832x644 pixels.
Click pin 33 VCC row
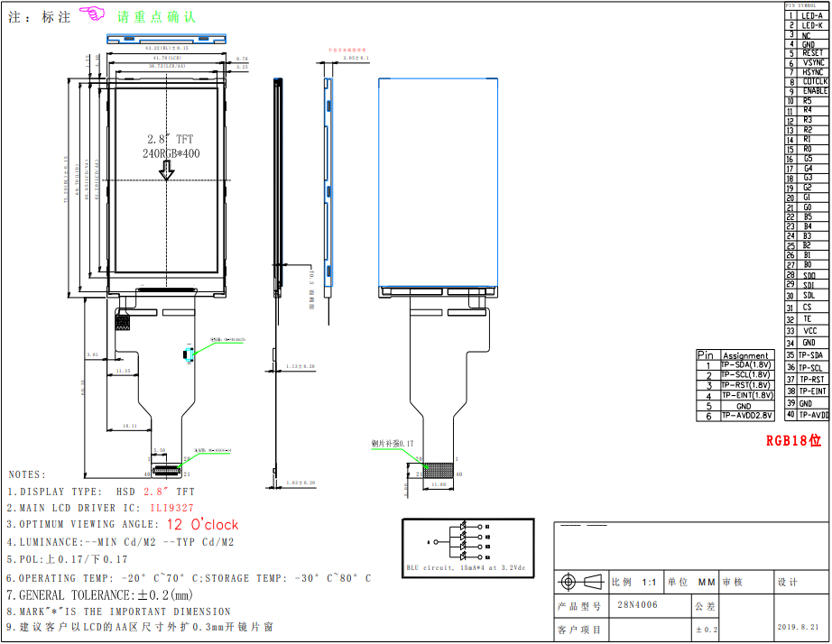click(807, 331)
